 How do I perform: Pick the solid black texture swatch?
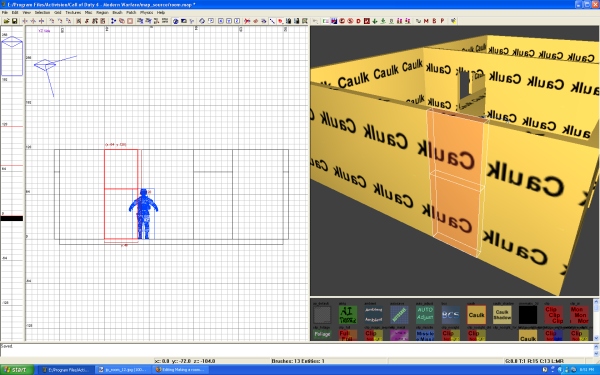(x=528, y=315)
